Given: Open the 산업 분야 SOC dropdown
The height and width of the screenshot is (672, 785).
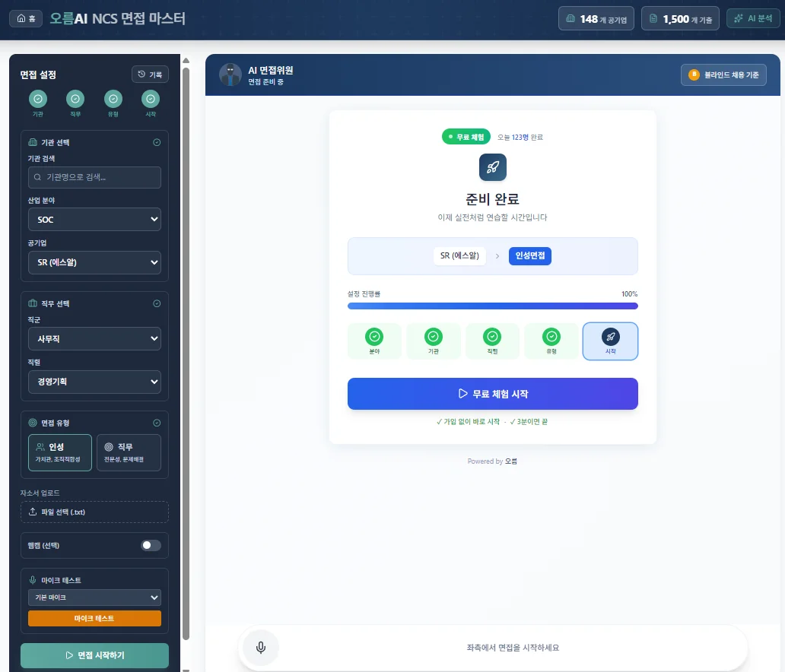Looking at the screenshot, I should point(94,219).
